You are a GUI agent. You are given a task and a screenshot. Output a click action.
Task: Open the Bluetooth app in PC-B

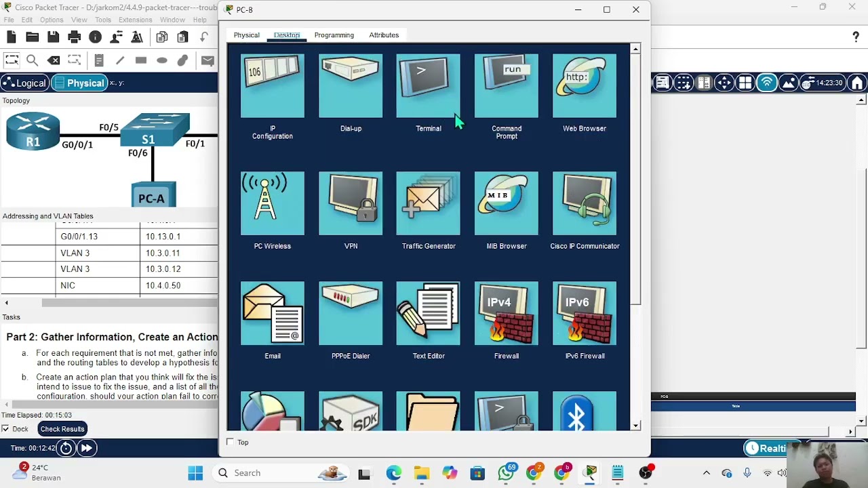tap(585, 411)
